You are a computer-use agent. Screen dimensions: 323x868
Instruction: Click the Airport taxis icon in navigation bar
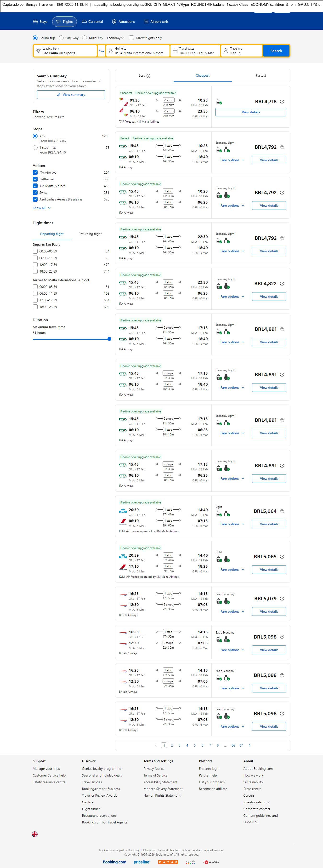click(146, 22)
